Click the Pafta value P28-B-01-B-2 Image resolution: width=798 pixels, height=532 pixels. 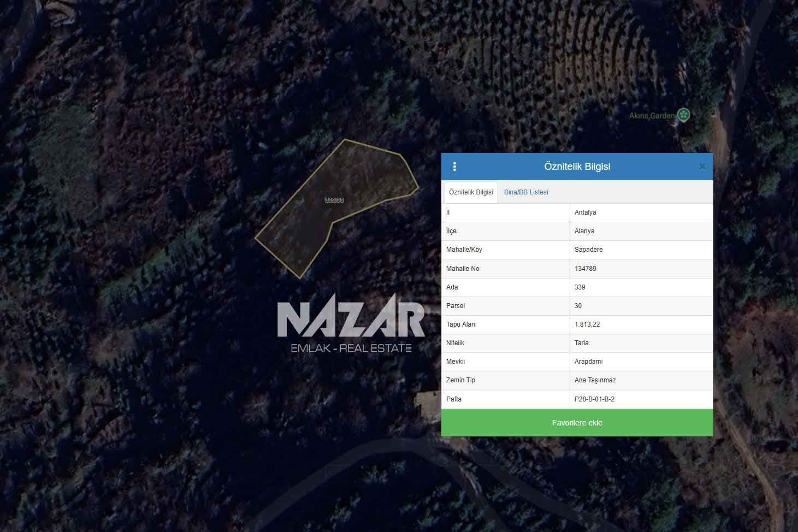594,399
